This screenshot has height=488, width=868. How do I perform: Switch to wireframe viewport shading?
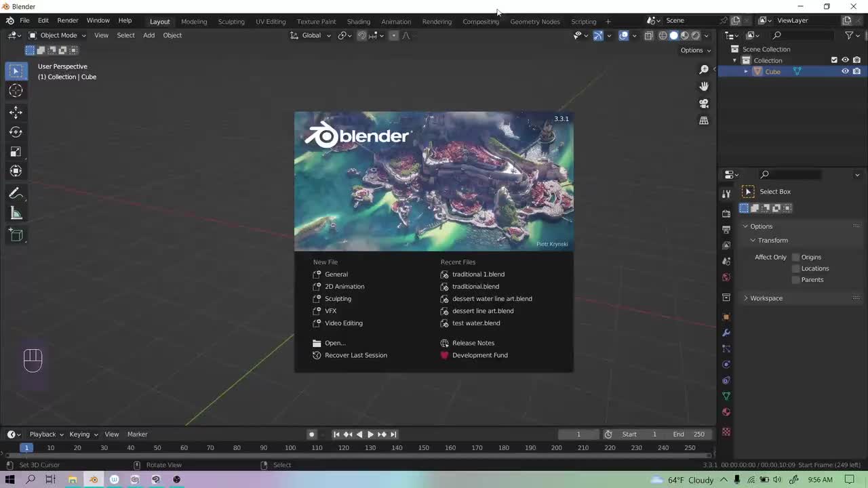(663, 35)
